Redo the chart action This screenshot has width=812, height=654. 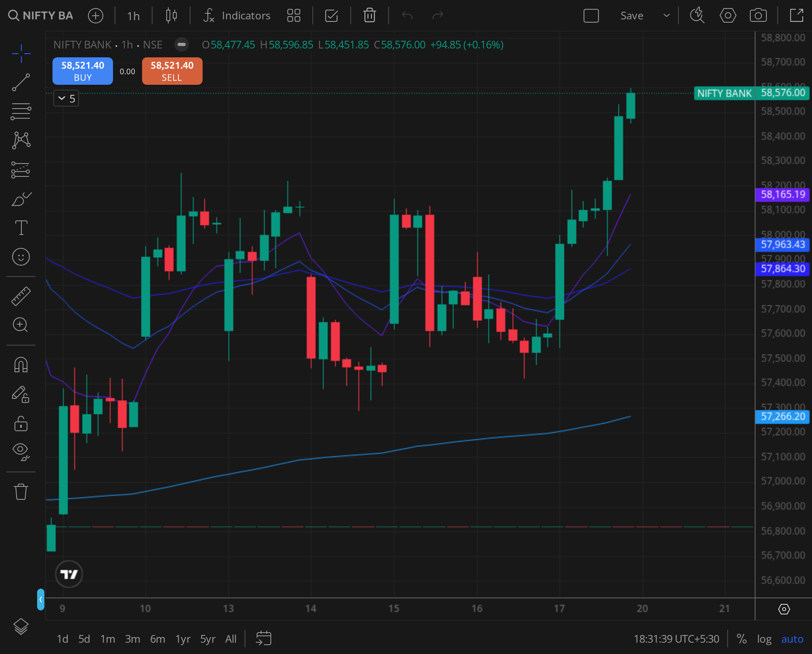[438, 16]
